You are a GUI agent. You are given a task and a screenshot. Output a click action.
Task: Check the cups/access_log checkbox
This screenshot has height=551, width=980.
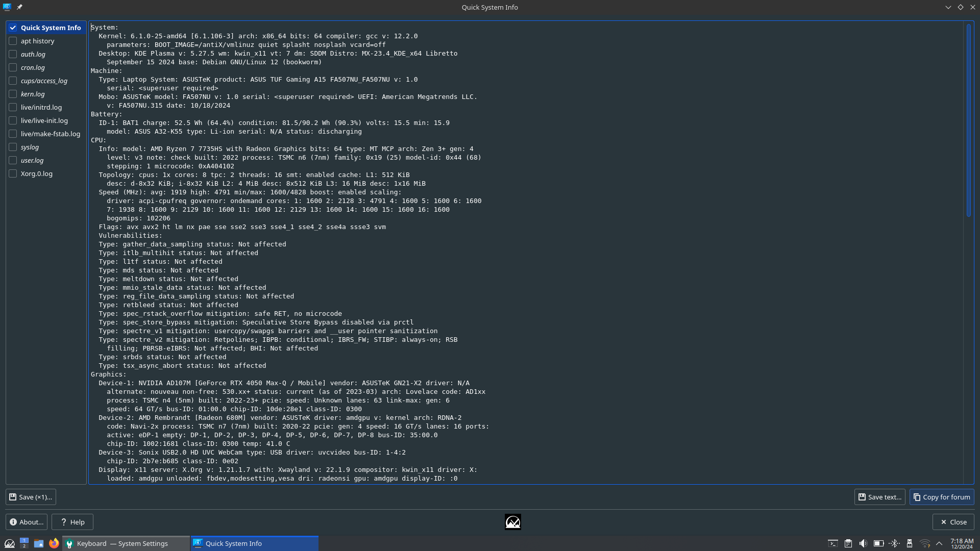13,81
